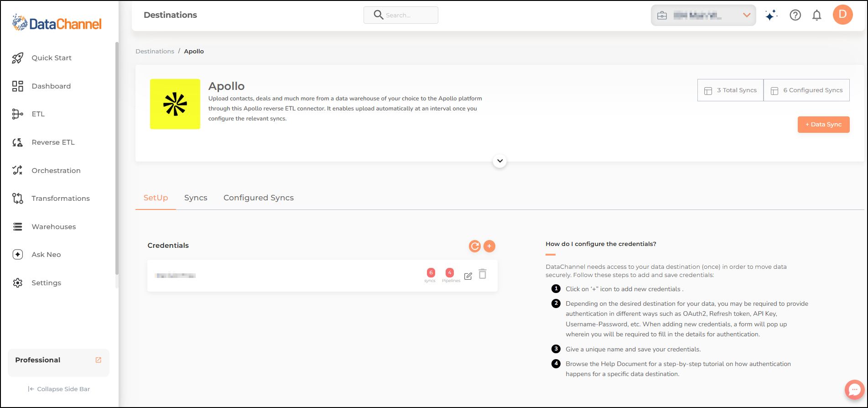The width and height of the screenshot is (868, 408).
Task: Open the Transformations icon
Action: pos(18,199)
